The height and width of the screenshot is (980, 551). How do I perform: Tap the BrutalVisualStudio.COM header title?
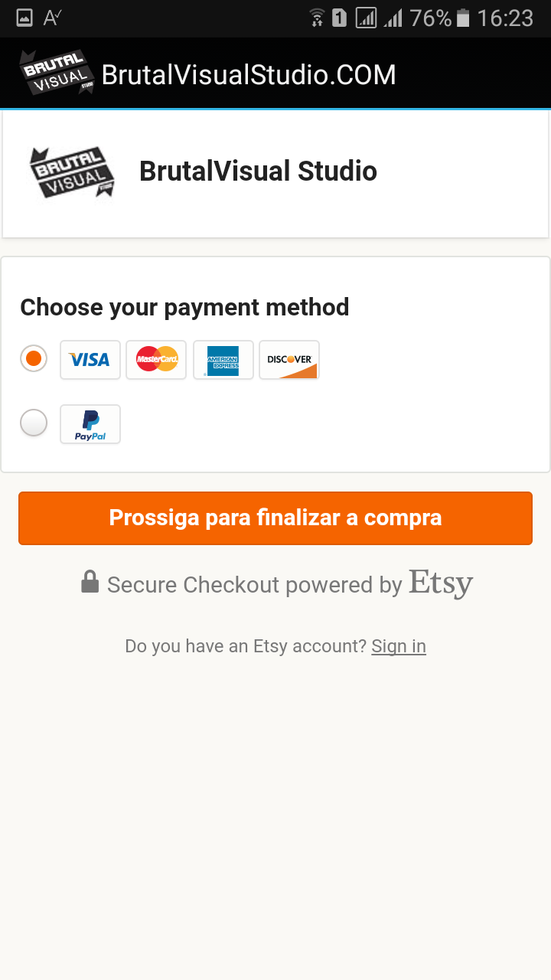(249, 75)
